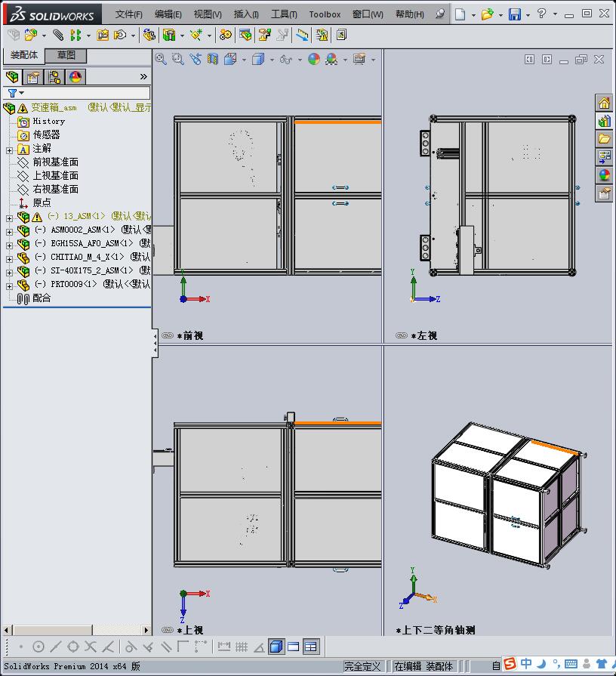
Task: Open the 编辑(E) menu
Action: pos(168,14)
